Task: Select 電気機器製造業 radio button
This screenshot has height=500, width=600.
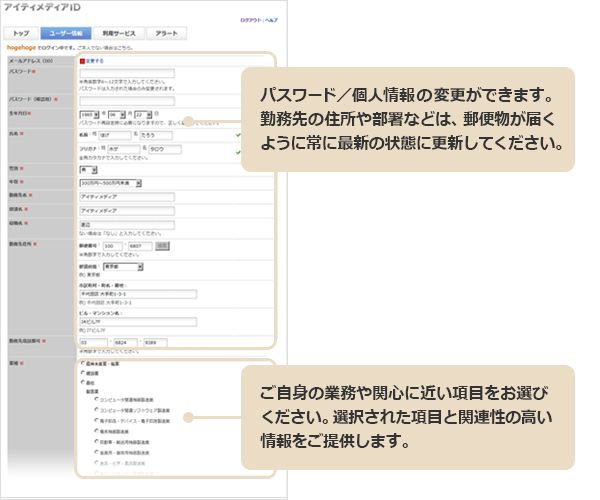Action: (x=96, y=431)
